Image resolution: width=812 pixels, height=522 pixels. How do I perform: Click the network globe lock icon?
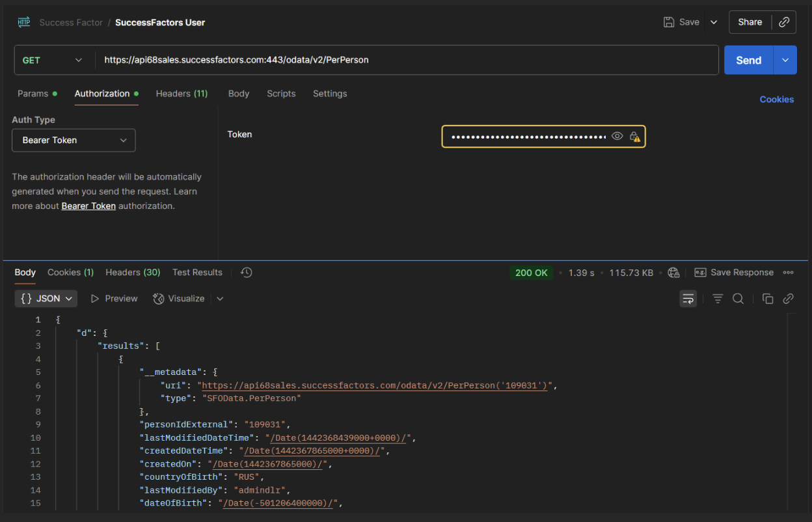coord(673,273)
